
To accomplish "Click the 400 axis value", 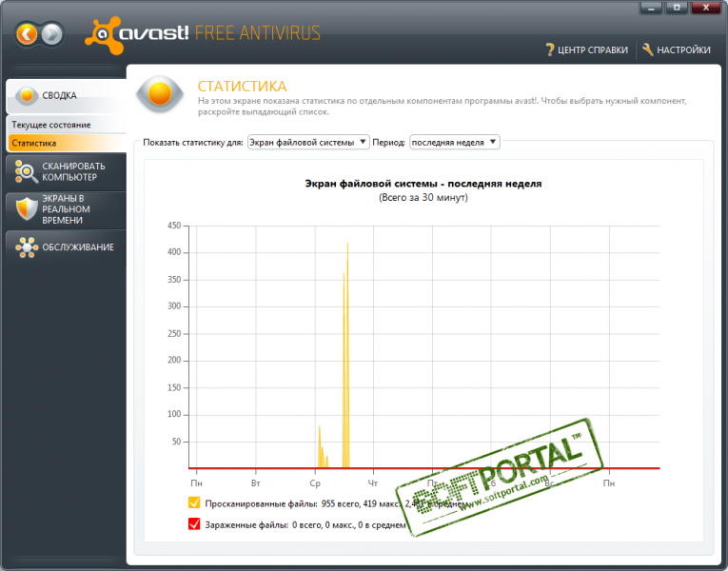I will coord(174,252).
